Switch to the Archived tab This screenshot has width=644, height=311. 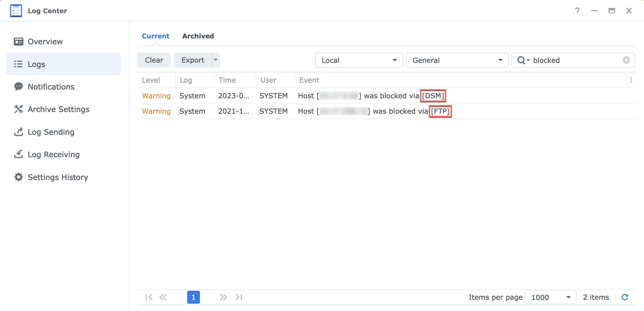click(x=198, y=36)
